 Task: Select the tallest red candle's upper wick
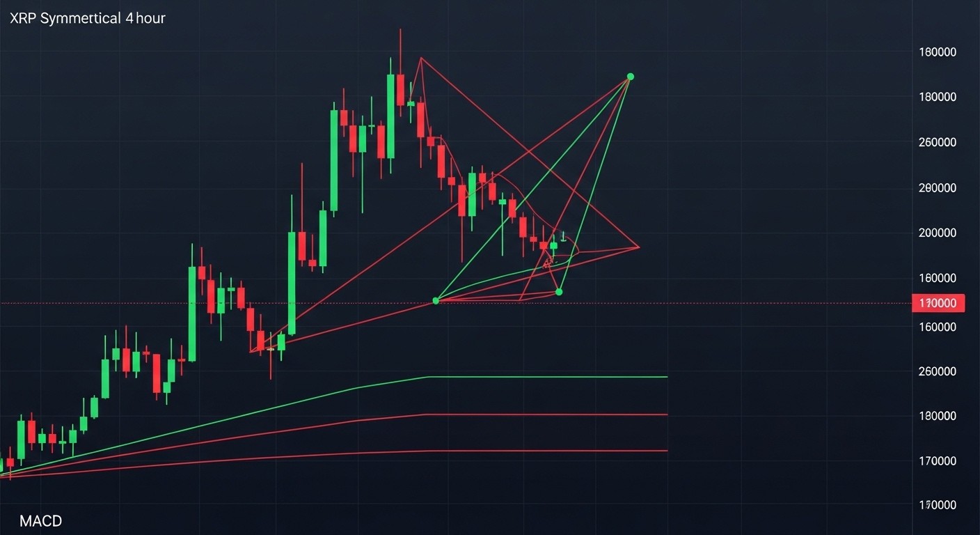(x=400, y=51)
